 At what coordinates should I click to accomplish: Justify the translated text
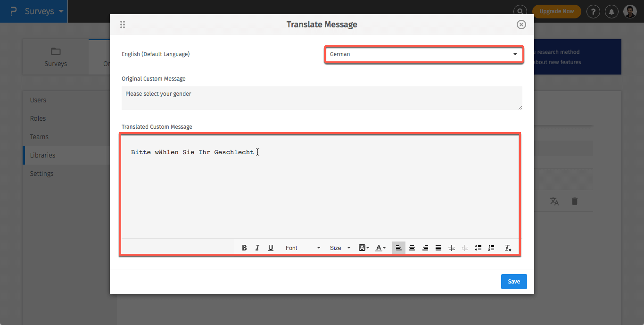pyautogui.click(x=438, y=248)
